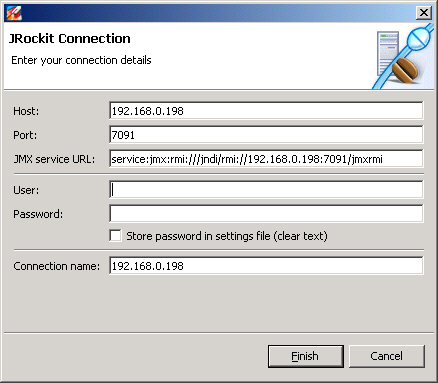Focus the Host input field
This screenshot has width=438, height=383.
click(x=266, y=111)
